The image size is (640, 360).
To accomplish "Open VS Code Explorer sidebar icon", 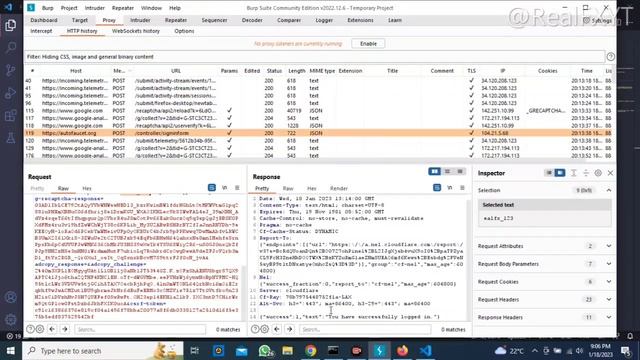I will tap(11, 26).
